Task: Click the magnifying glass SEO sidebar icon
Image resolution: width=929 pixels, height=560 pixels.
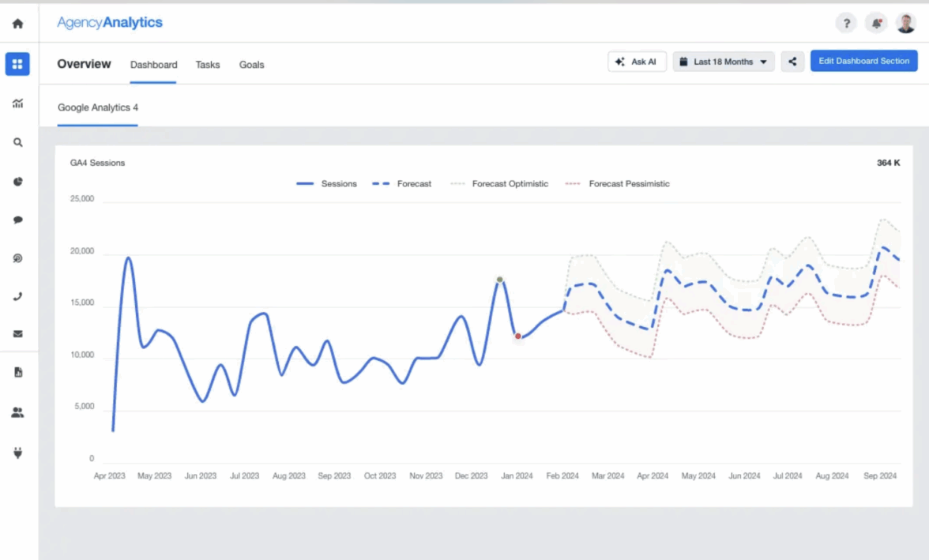Action: click(x=17, y=143)
